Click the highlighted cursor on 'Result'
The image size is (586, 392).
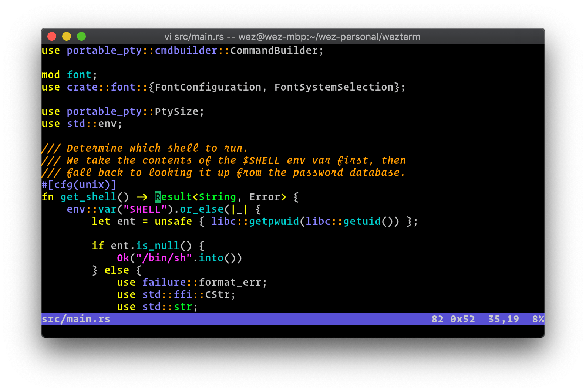pos(158,197)
